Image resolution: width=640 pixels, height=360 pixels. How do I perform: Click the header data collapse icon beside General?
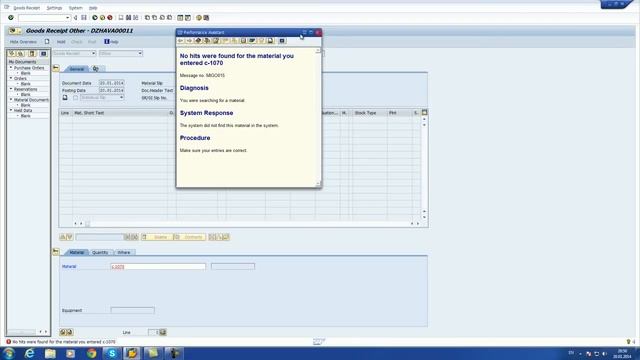click(56, 68)
